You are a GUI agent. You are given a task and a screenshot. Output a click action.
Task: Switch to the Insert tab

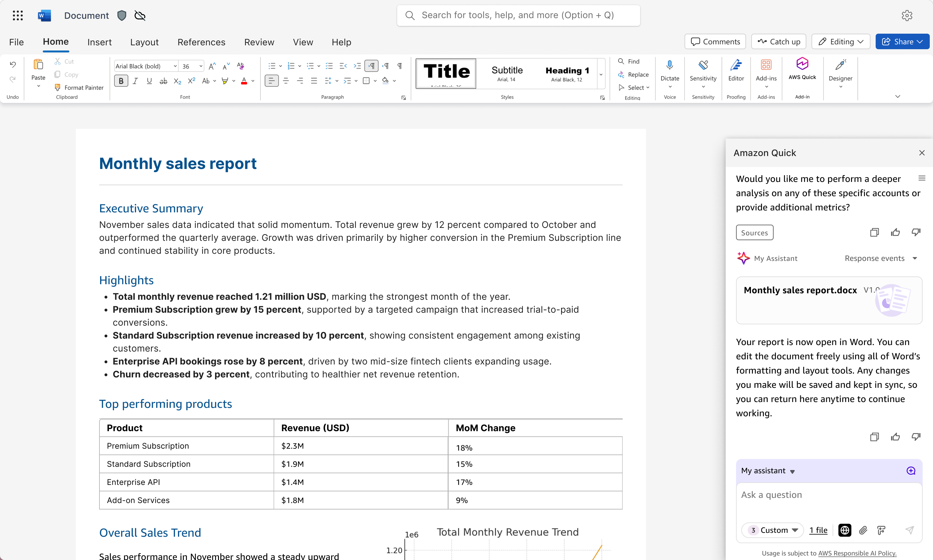pyautogui.click(x=99, y=42)
